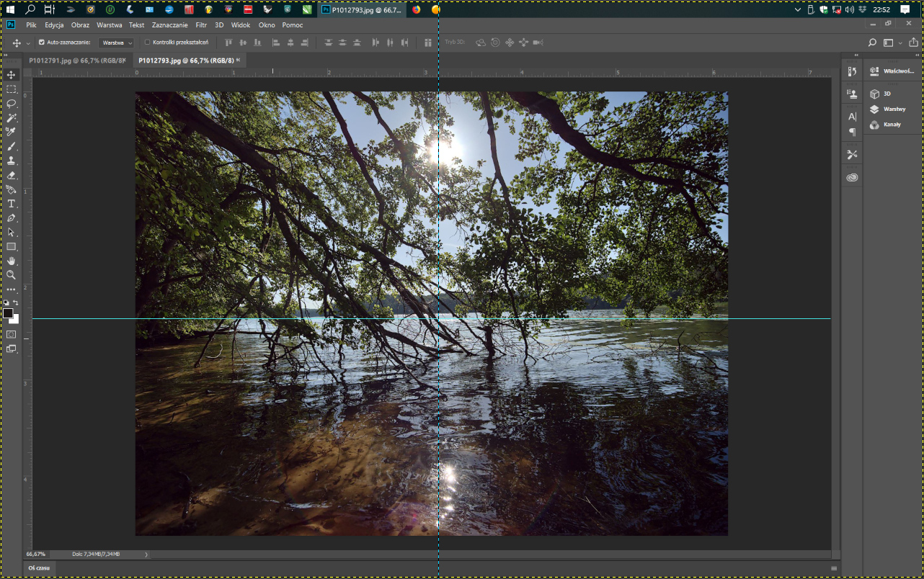The width and height of the screenshot is (924, 579).
Task: Open the Warstwy panel
Action: click(894, 109)
